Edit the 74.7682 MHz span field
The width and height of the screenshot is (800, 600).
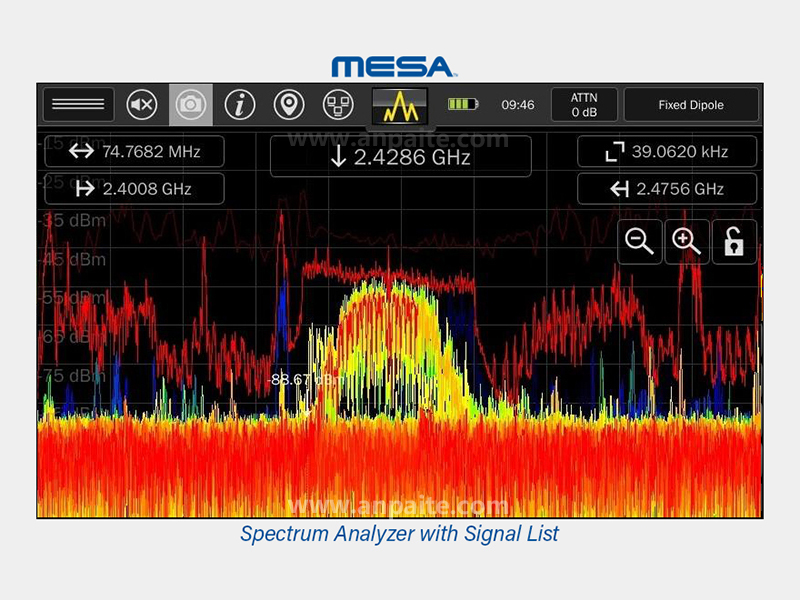coord(134,152)
